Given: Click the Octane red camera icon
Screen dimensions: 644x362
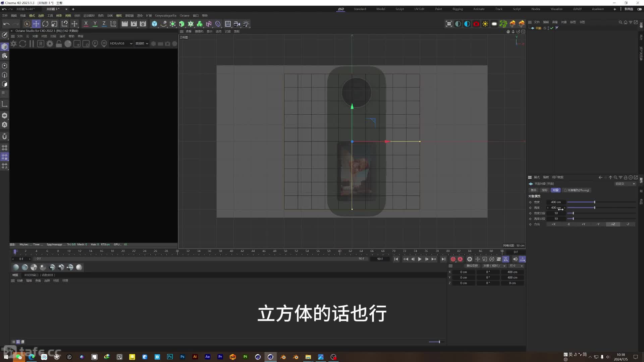Looking at the screenshot, I should point(476,24).
